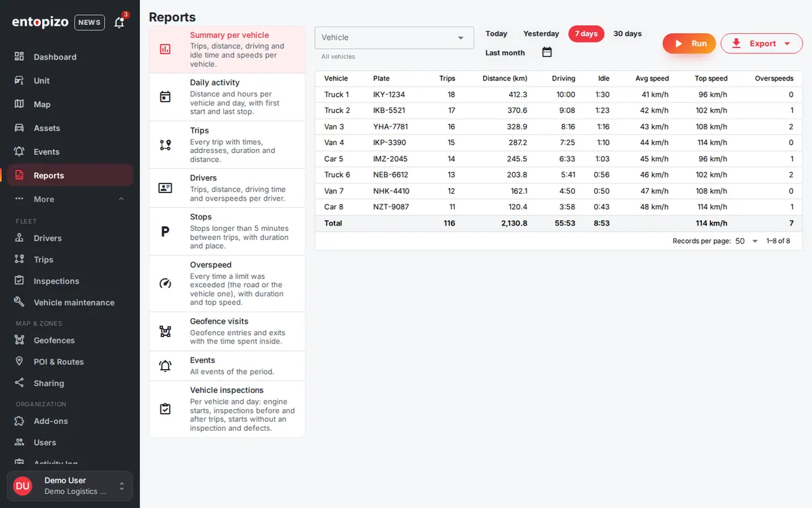
Task: Open the Export dropdown menu
Action: (x=762, y=43)
